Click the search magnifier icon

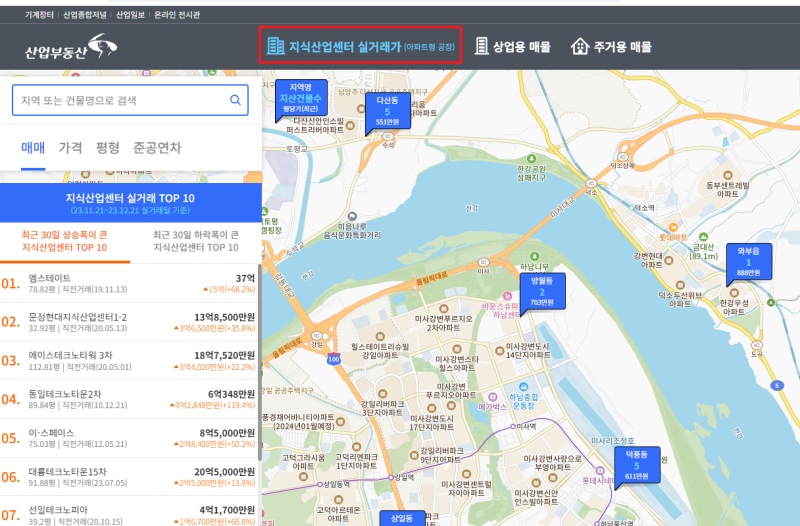point(235,100)
